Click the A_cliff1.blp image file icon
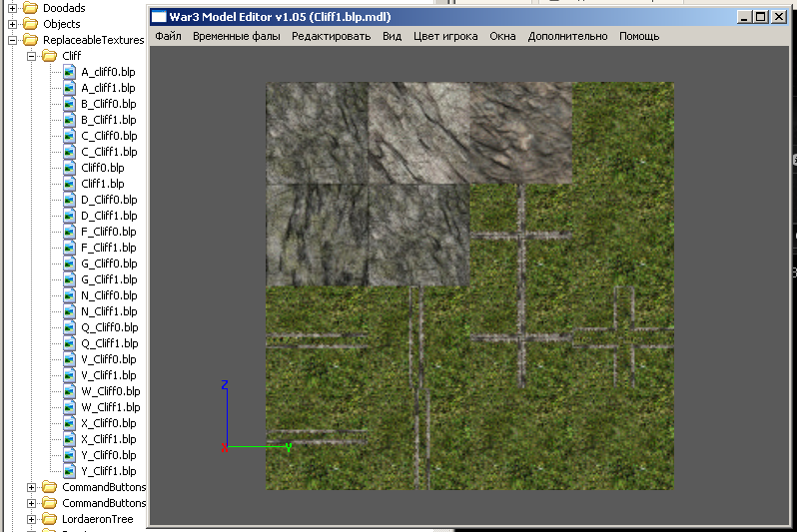This screenshot has width=797, height=532. coord(70,88)
